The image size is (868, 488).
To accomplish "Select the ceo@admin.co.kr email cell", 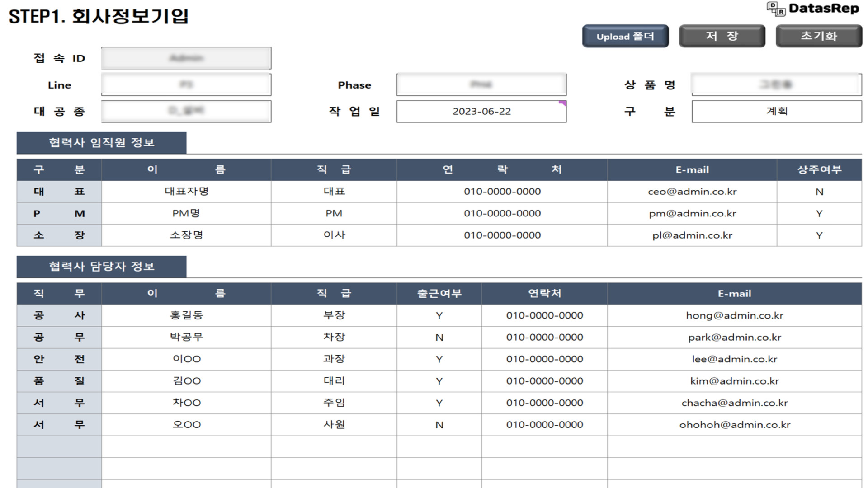I will pyautogui.click(x=692, y=191).
